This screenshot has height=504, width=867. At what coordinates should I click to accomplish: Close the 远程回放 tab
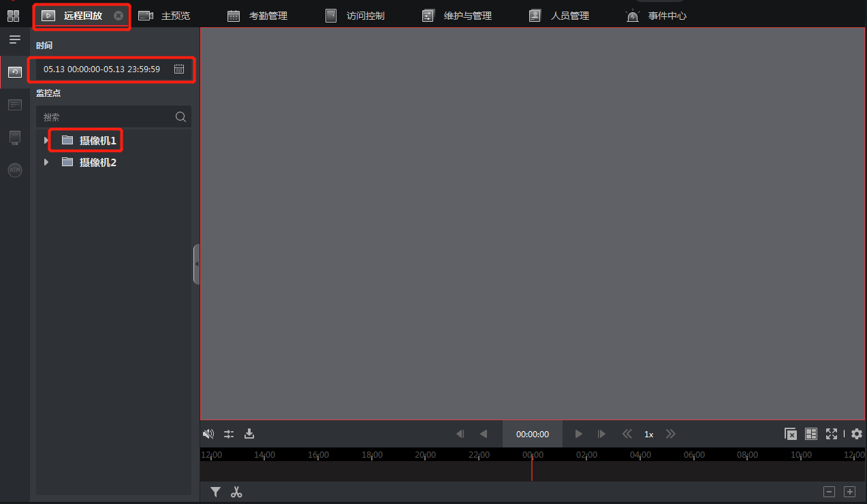point(119,16)
